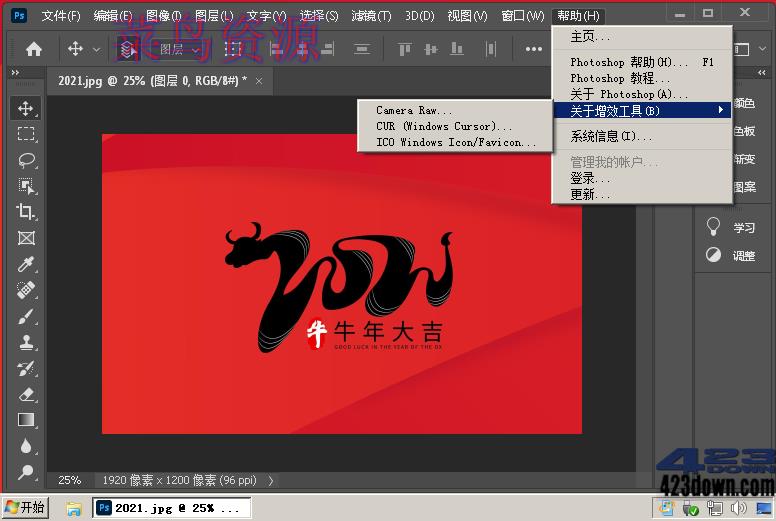Open the file explorer taskbar icon
776x521 pixels.
click(x=74, y=508)
